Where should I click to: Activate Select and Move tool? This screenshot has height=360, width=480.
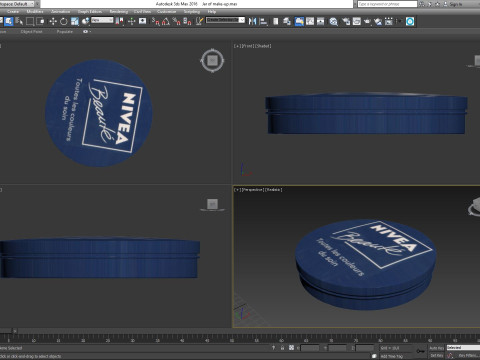tap(53, 21)
